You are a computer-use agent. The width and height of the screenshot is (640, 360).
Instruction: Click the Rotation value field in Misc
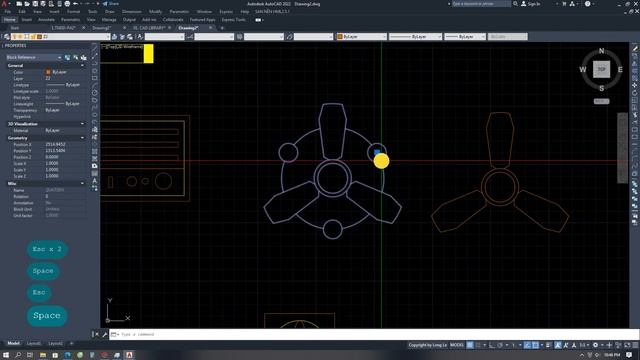coord(65,196)
